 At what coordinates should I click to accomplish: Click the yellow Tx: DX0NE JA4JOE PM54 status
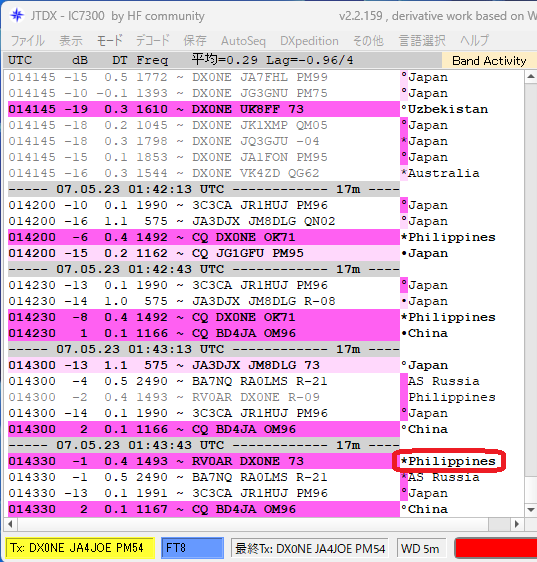click(x=80, y=548)
